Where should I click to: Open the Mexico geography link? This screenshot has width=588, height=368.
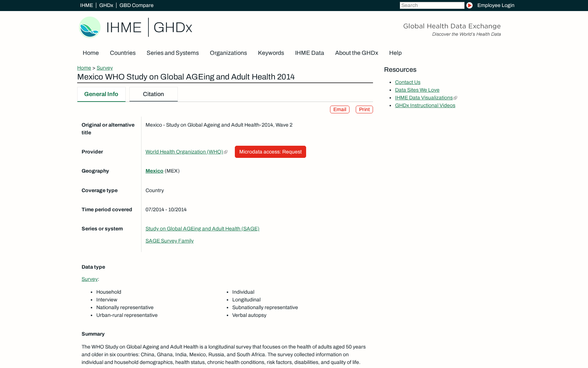coord(154,171)
